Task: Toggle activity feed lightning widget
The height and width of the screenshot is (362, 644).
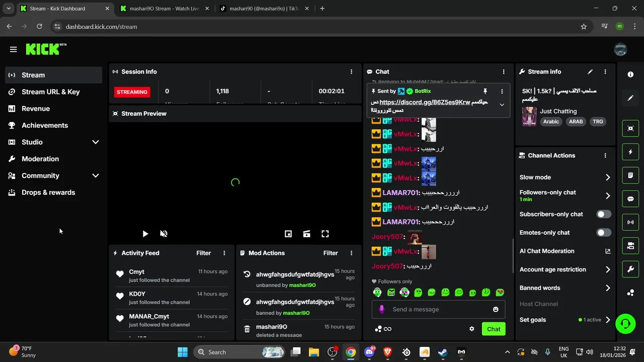Action: pos(630,152)
